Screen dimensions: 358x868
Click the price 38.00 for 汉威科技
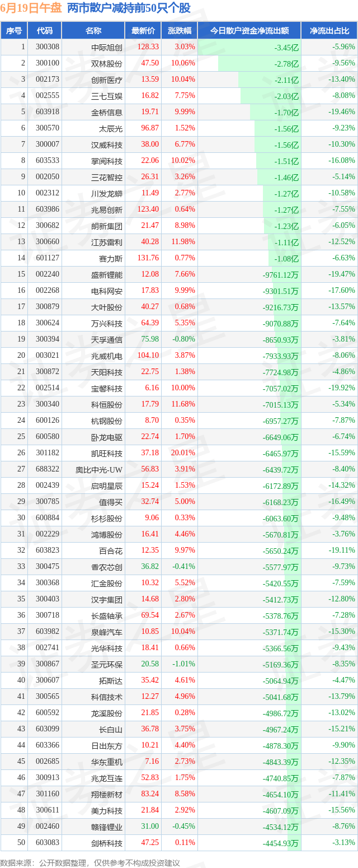coord(150,144)
